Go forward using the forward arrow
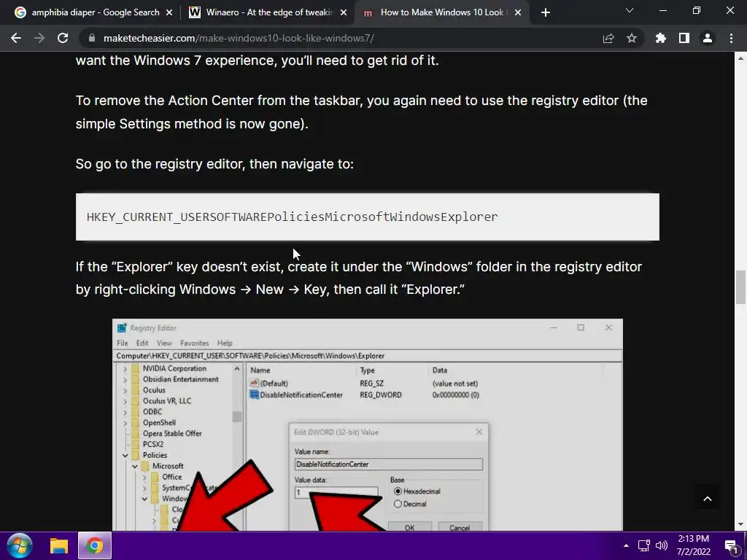The image size is (747, 560). coord(39,38)
